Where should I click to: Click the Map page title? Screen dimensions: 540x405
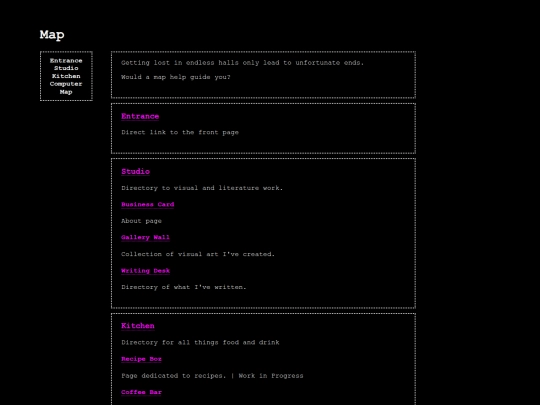(52, 35)
